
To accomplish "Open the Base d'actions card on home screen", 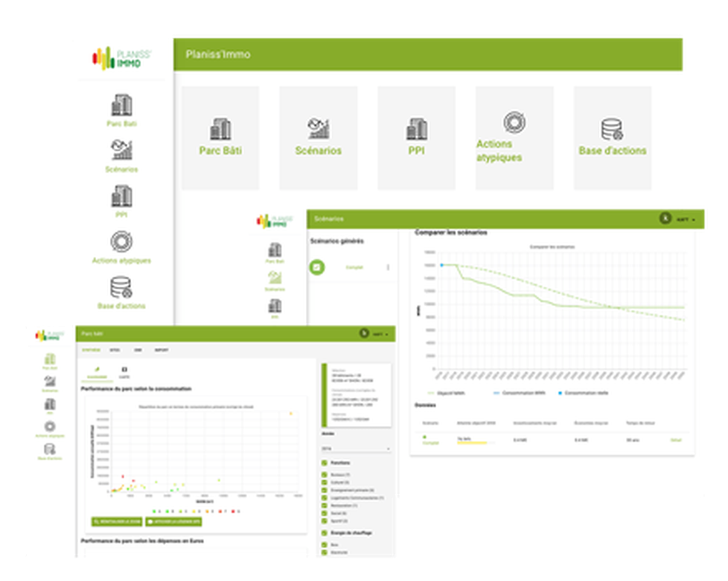I will [613, 138].
